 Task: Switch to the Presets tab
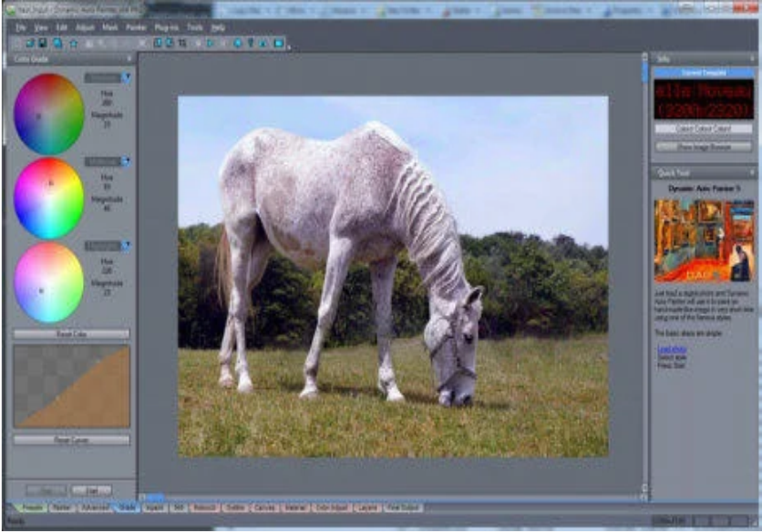point(32,507)
